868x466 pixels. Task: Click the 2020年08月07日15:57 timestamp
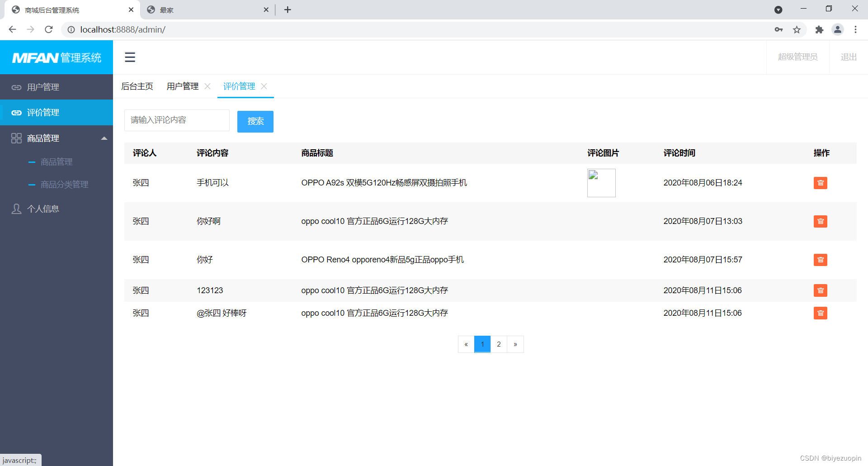point(703,260)
